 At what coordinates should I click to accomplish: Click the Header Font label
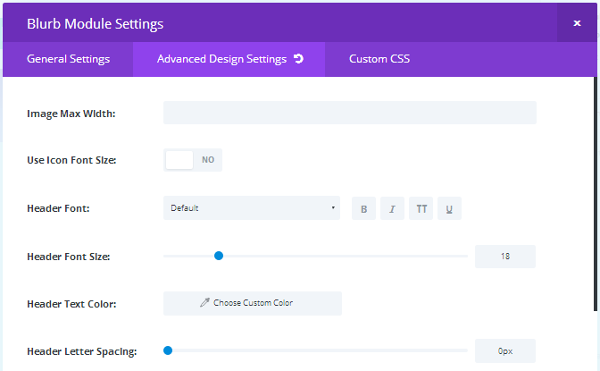click(x=58, y=208)
